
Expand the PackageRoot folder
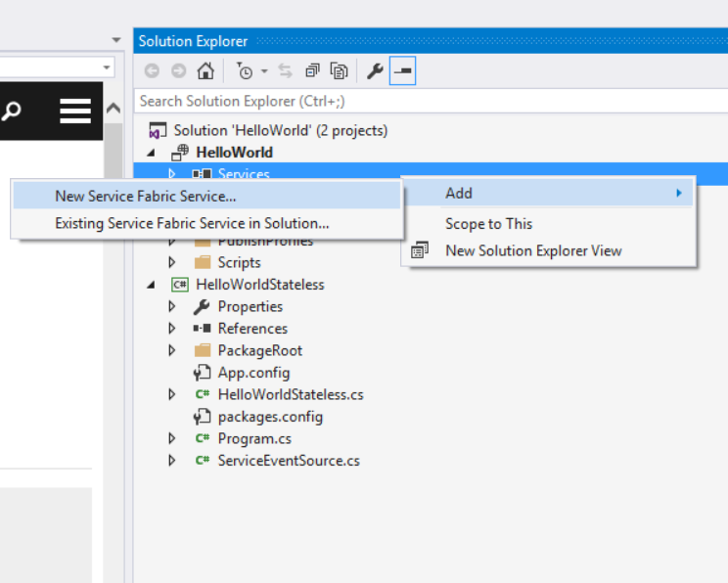click(x=172, y=350)
